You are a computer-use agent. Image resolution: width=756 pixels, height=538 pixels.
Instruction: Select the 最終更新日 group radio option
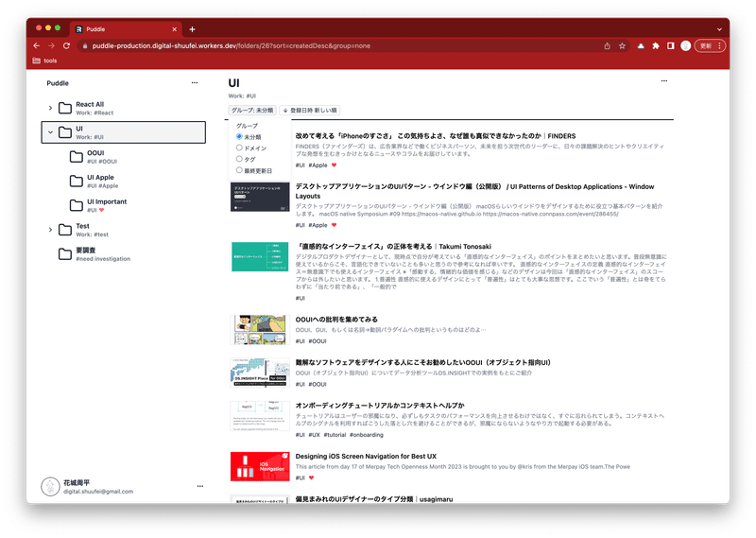(239, 170)
